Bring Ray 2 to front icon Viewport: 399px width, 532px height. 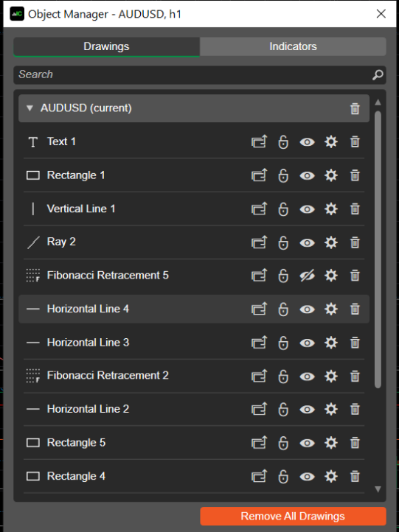tap(260, 242)
